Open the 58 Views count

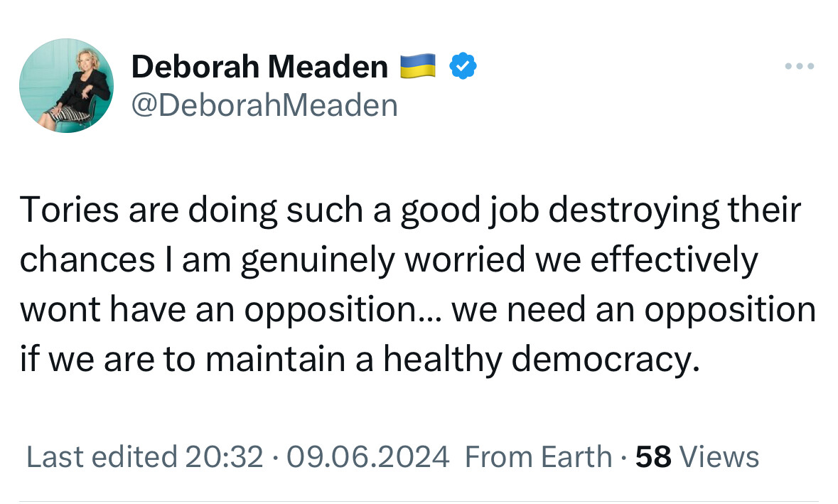tap(697, 456)
